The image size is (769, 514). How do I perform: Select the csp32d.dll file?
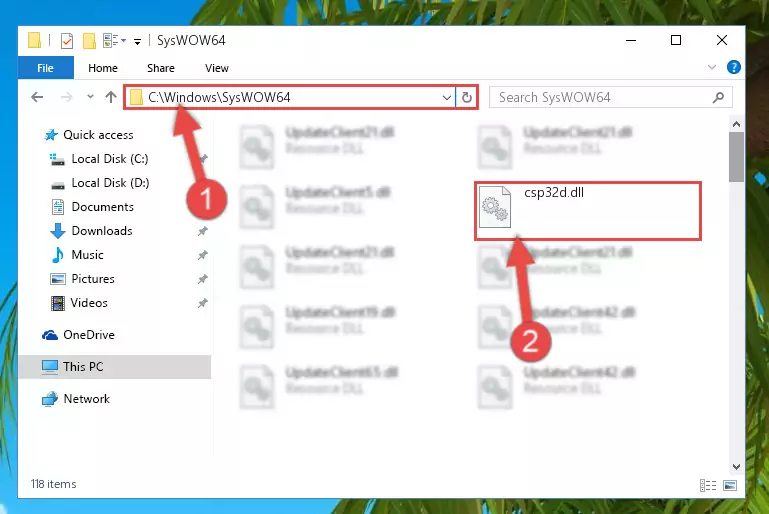pos(588,211)
